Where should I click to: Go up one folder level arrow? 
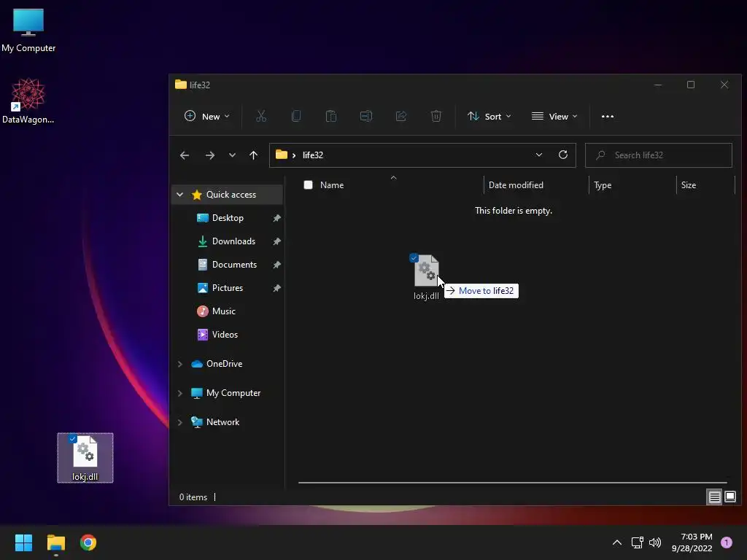point(253,155)
